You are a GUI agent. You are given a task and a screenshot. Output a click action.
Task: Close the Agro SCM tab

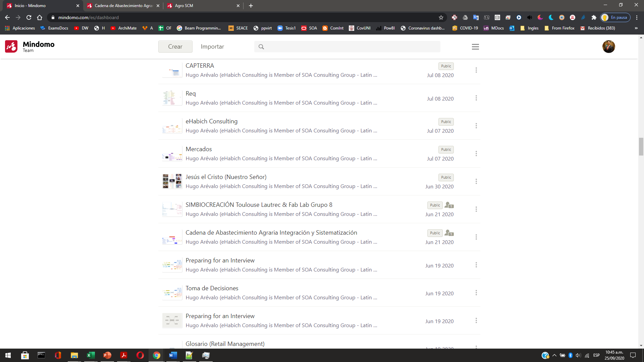[x=238, y=6]
